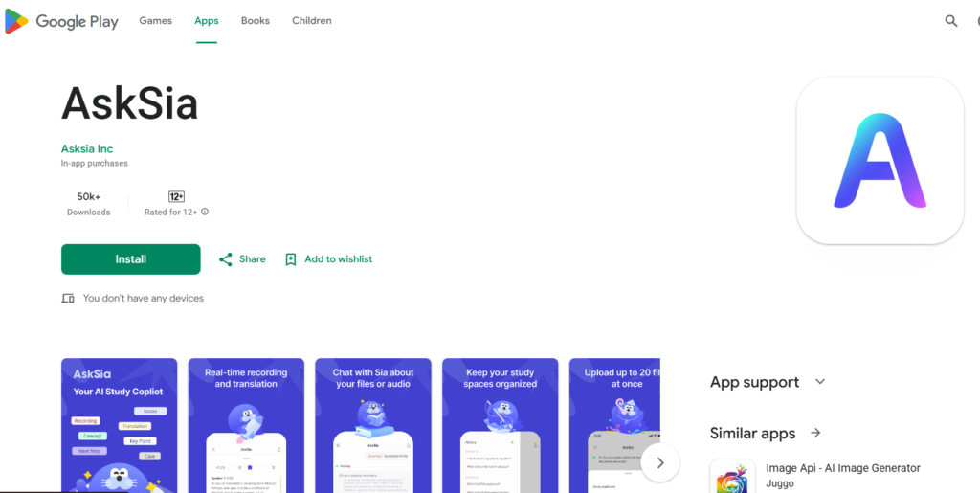Click the AskSia app title heading
This screenshot has height=493, width=980.
[130, 102]
